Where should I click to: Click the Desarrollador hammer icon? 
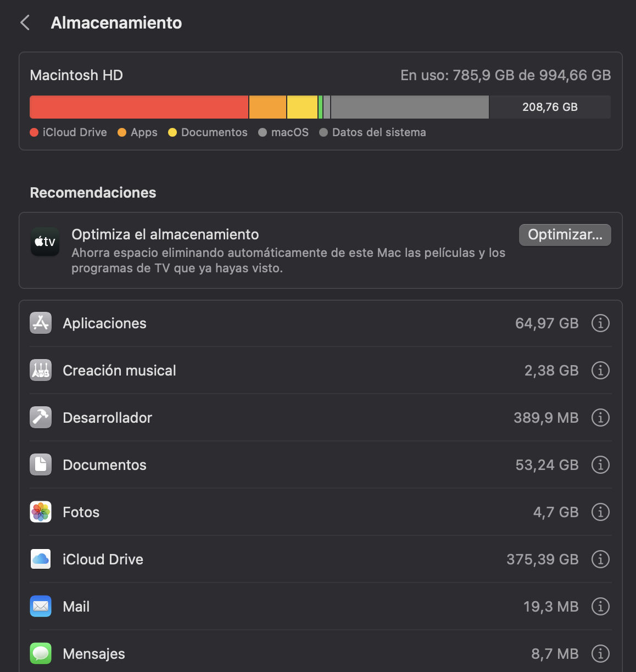click(x=41, y=418)
